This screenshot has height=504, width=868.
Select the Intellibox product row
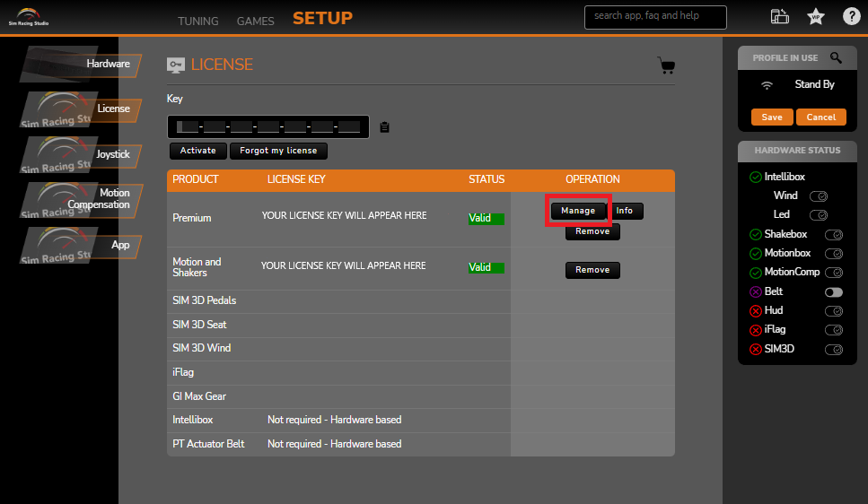click(421, 421)
